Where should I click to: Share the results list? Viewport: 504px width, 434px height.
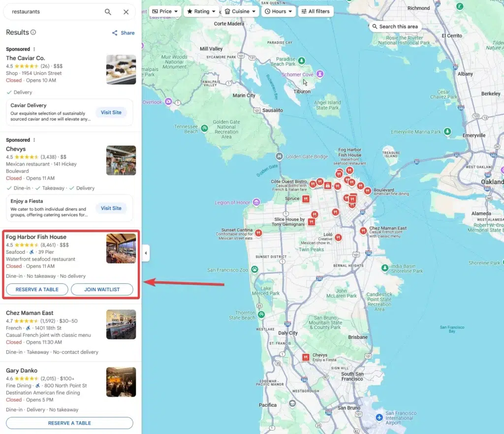123,33
